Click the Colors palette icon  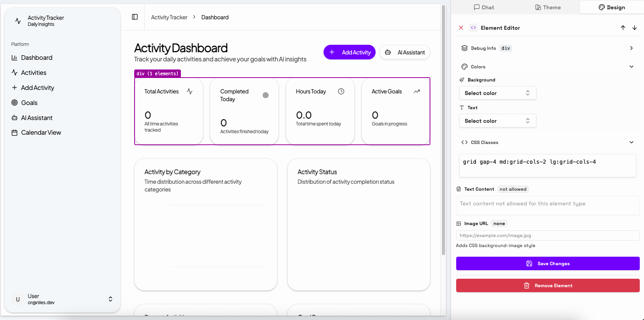(464, 67)
